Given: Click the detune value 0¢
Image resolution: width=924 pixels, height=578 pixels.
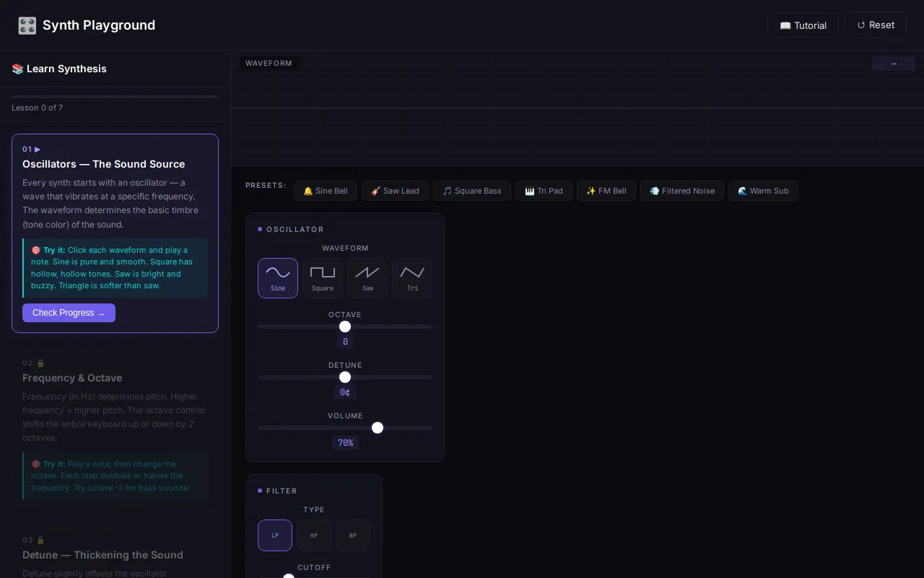Looking at the screenshot, I should pyautogui.click(x=345, y=392).
